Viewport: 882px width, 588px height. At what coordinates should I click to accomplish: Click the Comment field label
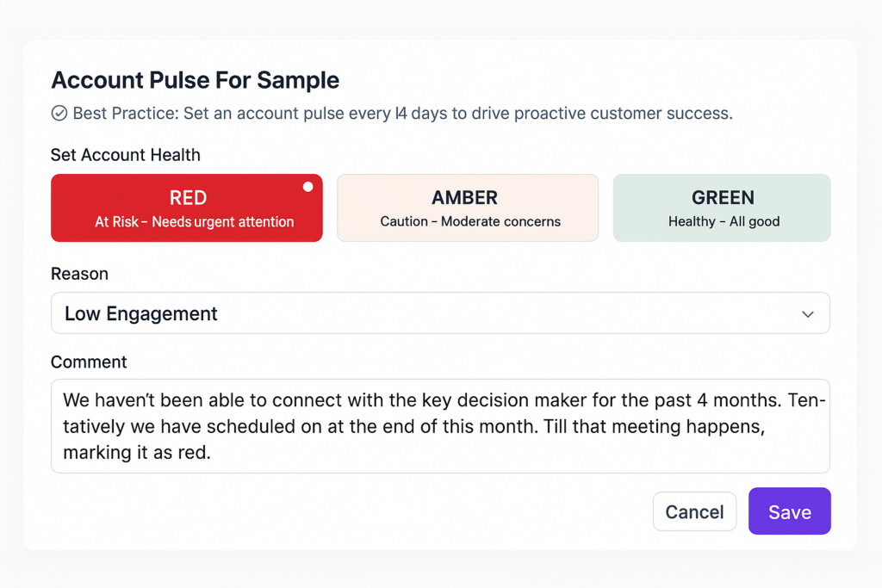[89, 362]
